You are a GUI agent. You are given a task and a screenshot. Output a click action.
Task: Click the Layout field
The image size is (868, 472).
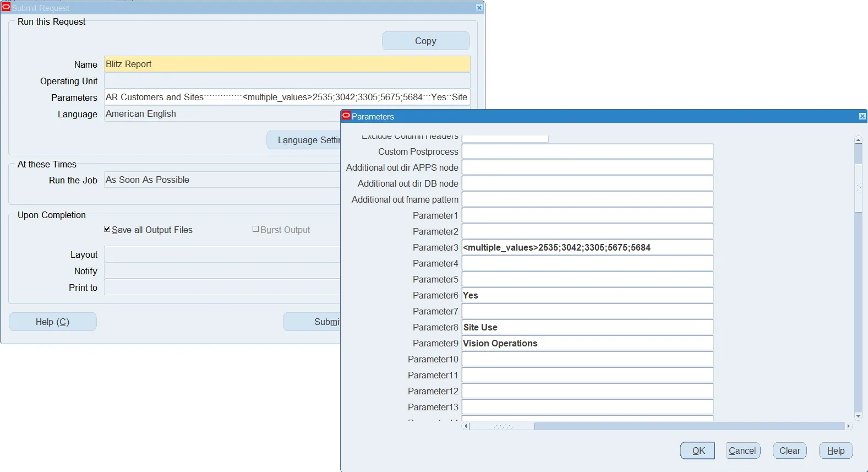[222, 254]
